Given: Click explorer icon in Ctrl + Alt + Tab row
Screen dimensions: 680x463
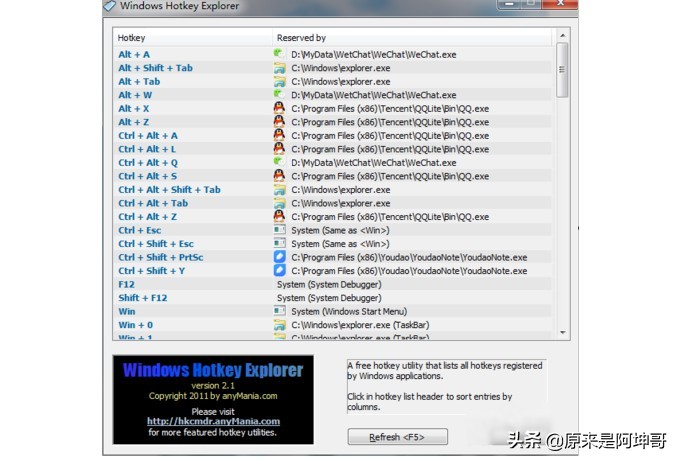Looking at the screenshot, I should [279, 203].
